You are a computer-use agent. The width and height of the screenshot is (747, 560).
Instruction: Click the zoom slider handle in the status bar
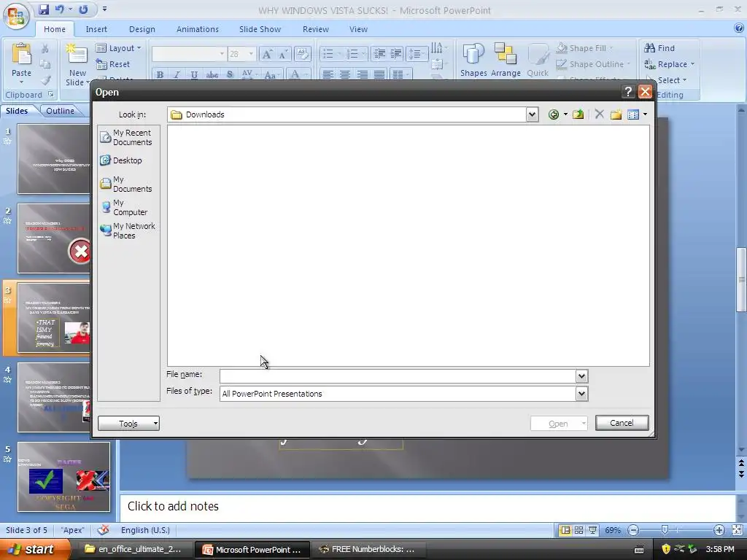point(665,530)
